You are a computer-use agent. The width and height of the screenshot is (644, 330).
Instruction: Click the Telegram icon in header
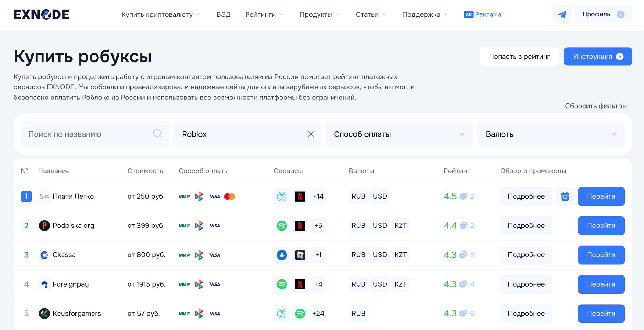(562, 14)
